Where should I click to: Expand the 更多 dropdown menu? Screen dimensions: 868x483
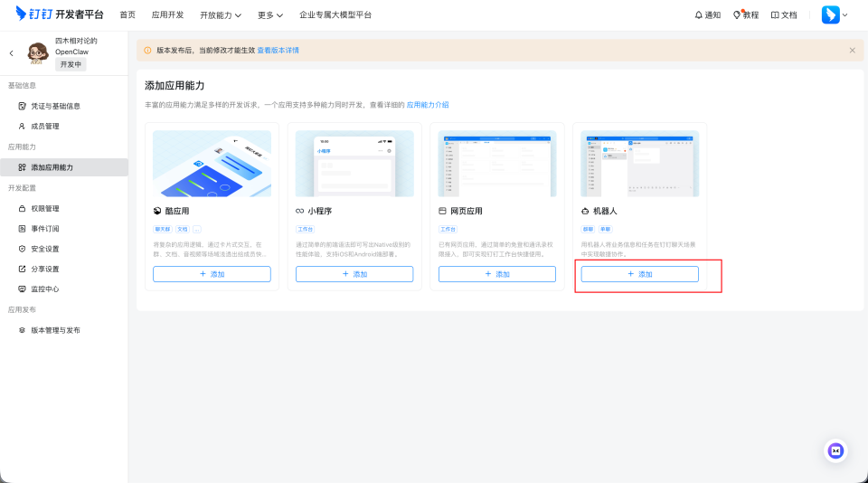(270, 15)
